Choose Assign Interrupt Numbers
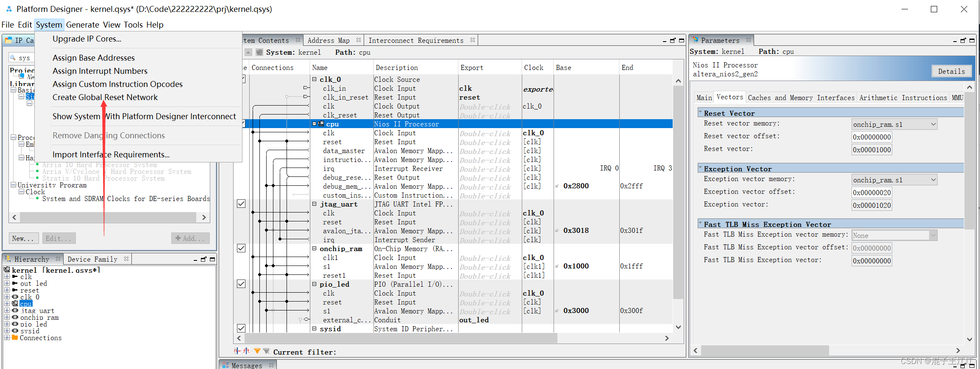This screenshot has height=369, width=980. (100, 71)
